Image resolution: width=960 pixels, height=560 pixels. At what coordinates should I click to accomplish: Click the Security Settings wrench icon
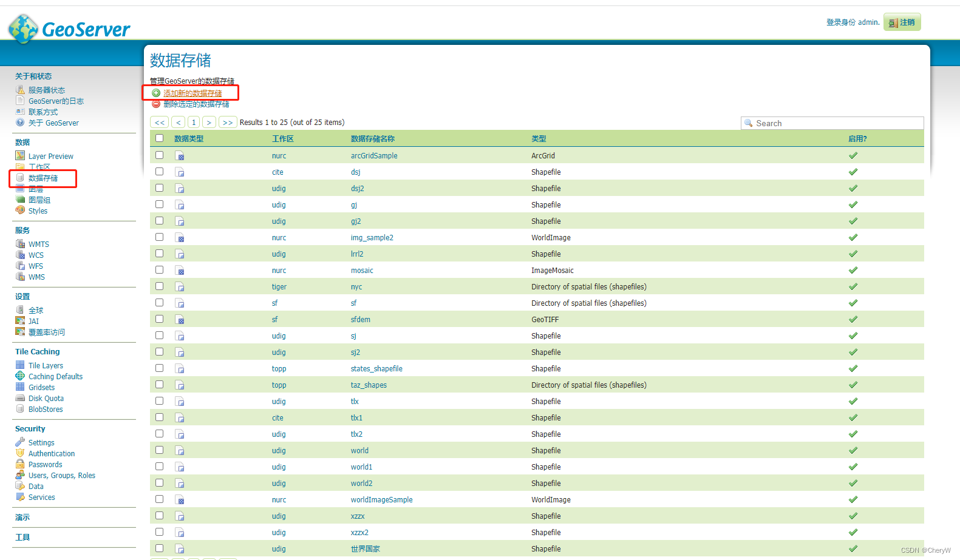click(x=20, y=442)
